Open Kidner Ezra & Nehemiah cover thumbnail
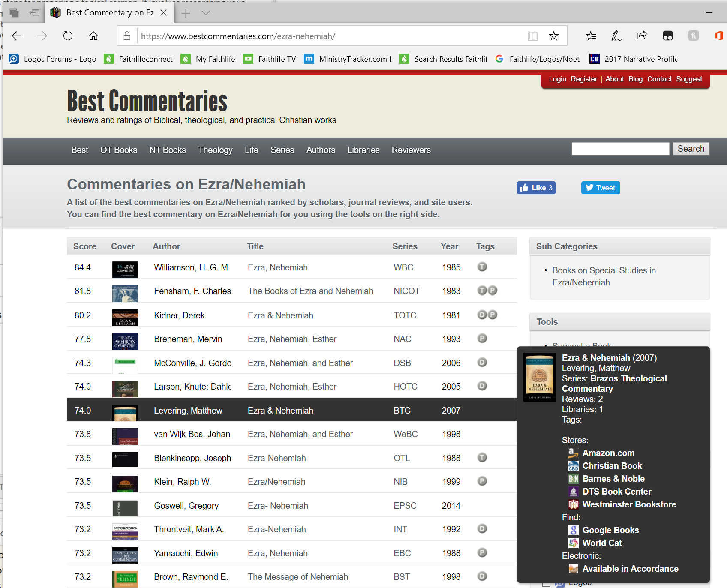The height and width of the screenshot is (588, 727). tap(125, 318)
